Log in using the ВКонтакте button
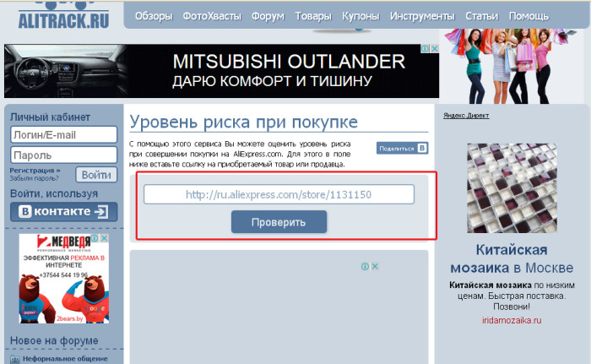591x364 pixels. click(x=63, y=212)
